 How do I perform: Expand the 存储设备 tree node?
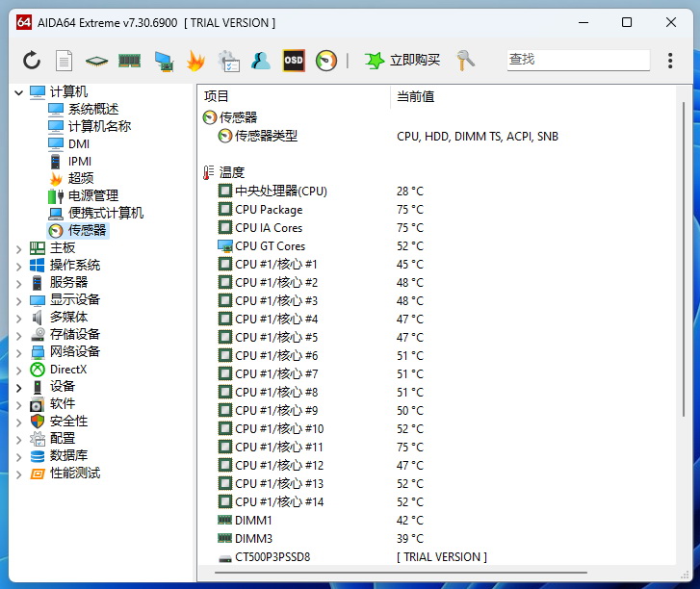click(18, 336)
